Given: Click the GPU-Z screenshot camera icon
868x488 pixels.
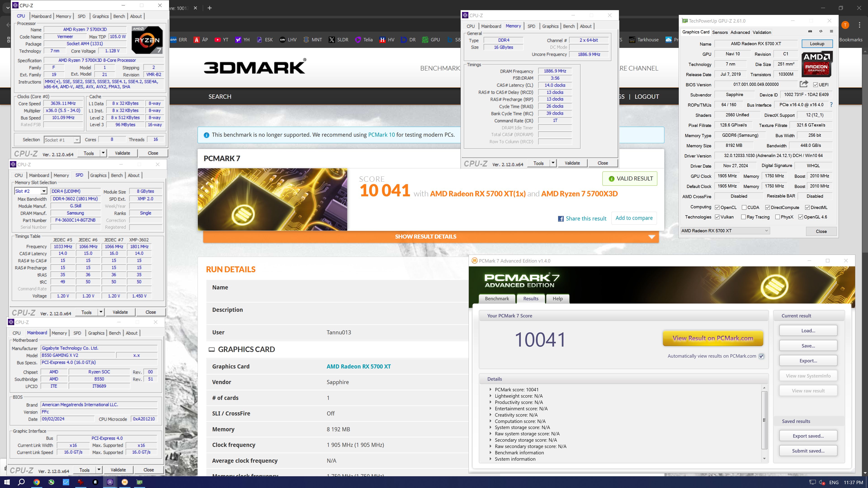Looking at the screenshot, I should tap(810, 31).
